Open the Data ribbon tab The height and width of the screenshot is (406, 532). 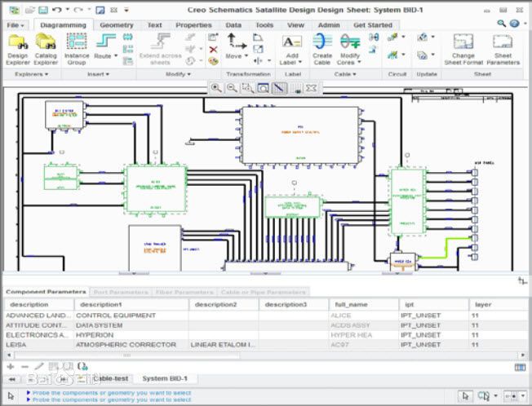[233, 25]
